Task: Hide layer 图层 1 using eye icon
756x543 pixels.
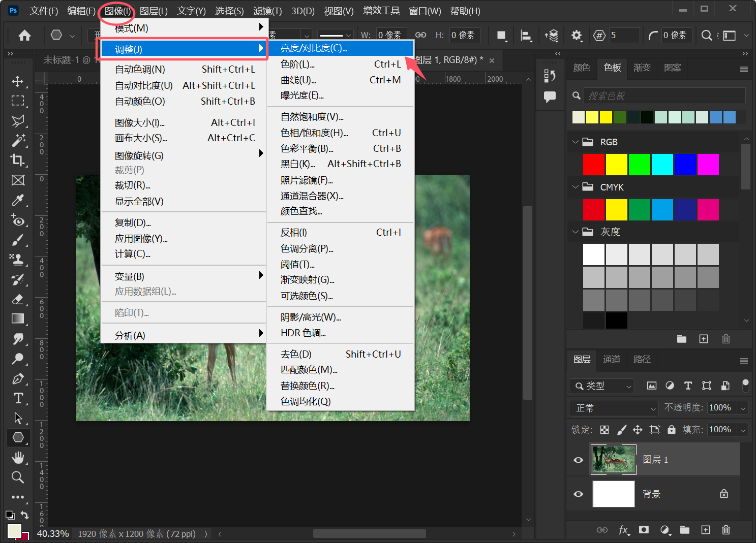Action: (x=579, y=460)
